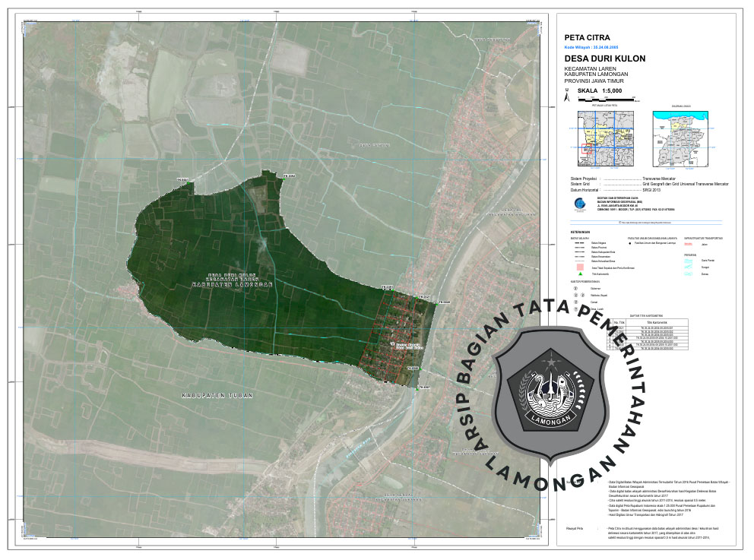Click the DESA DURI KULON title
This screenshot has width=754, height=560.
click(x=605, y=59)
